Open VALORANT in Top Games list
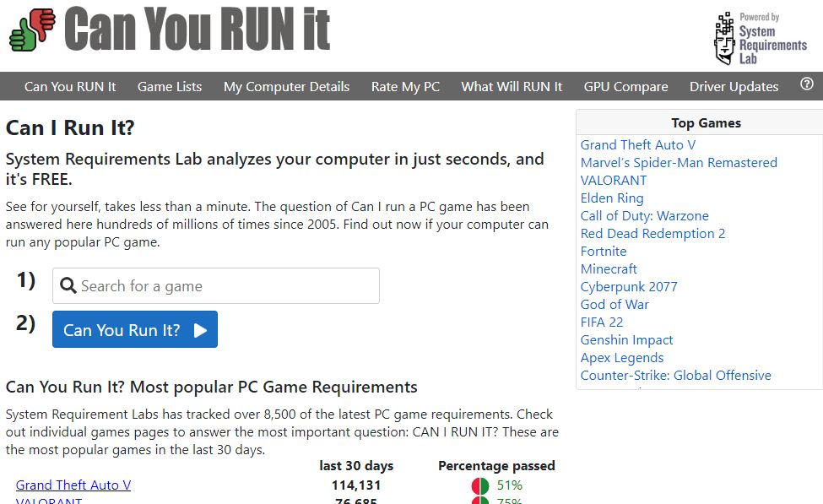 (613, 181)
